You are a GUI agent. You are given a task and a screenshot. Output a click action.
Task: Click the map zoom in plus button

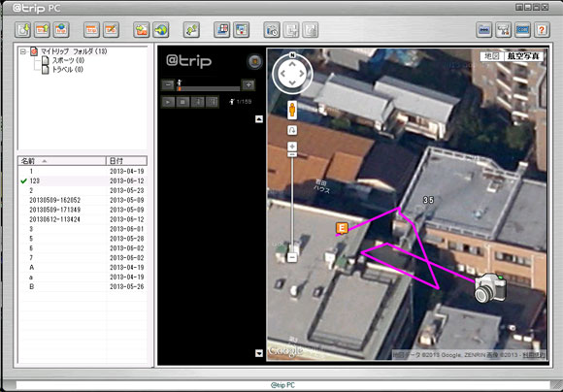[x=292, y=147]
